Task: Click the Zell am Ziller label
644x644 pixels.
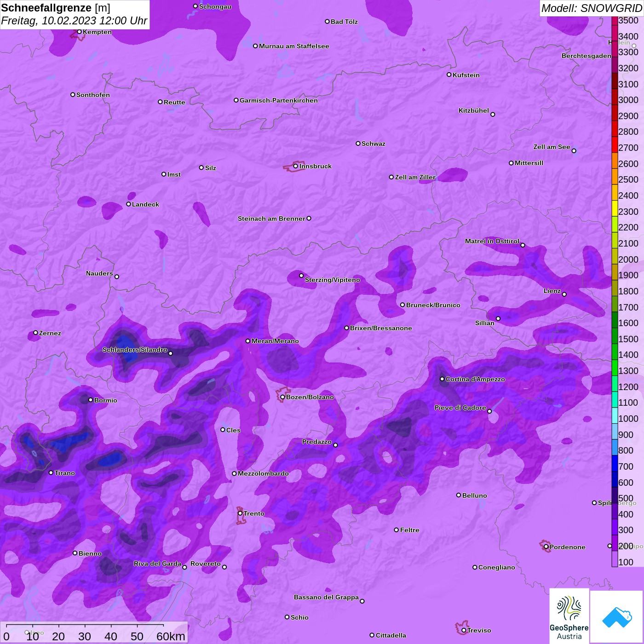Action: coord(415,177)
